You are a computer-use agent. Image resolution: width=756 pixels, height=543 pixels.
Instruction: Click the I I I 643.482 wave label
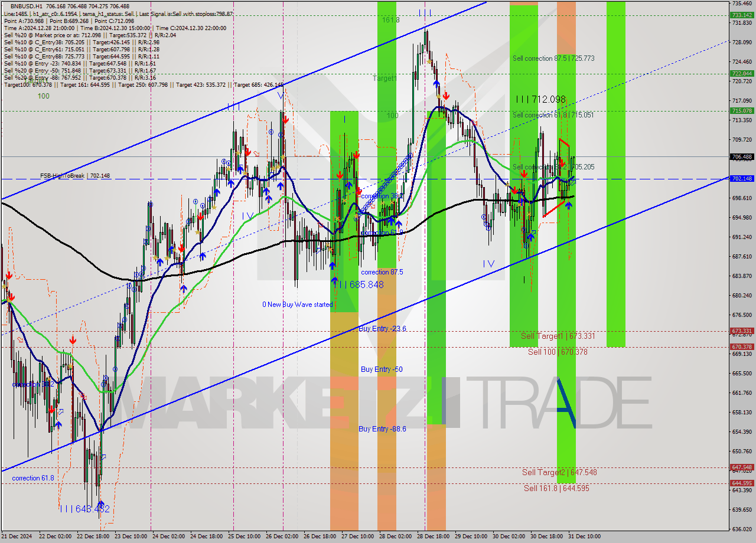85,509
